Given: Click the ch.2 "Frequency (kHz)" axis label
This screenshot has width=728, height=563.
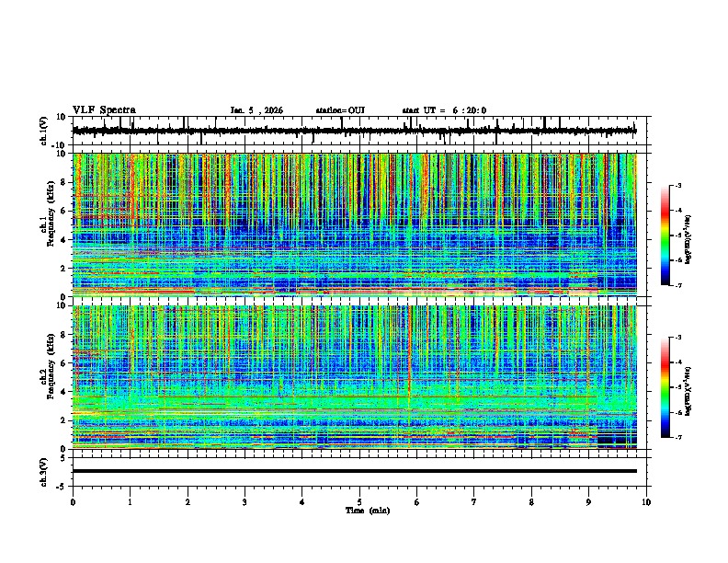Looking at the screenshot, I should point(51,366).
